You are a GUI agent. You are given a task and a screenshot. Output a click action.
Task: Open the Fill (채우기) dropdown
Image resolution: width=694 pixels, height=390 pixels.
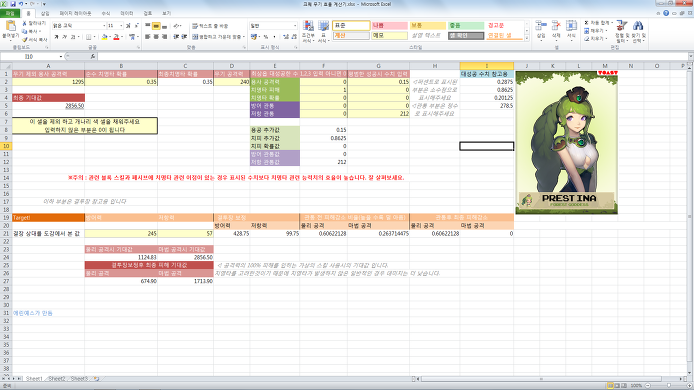(595, 31)
